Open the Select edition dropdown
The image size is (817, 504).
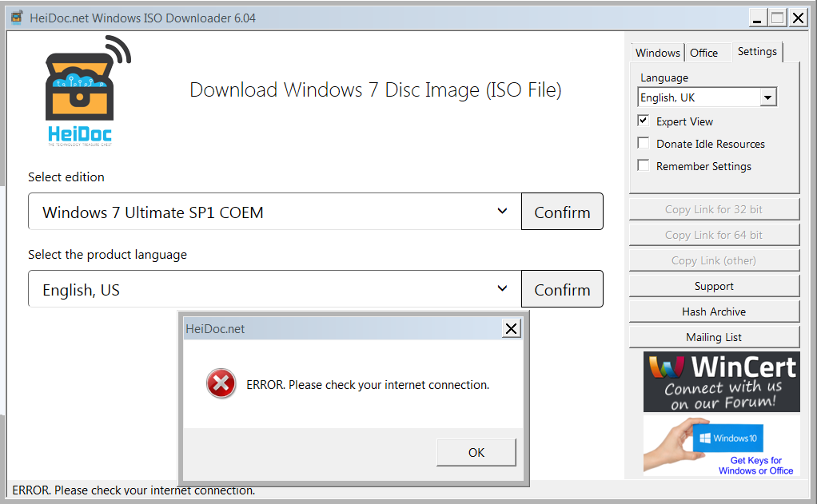(x=274, y=212)
